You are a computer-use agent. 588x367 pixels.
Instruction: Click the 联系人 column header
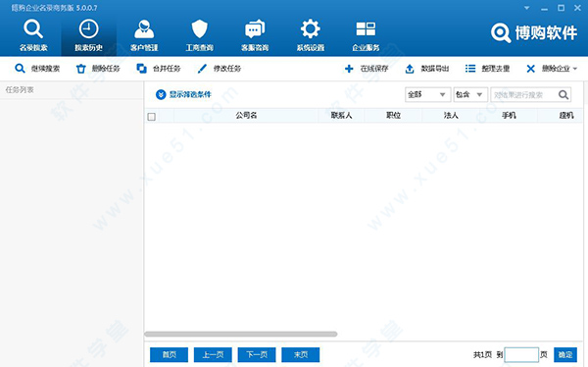pos(341,116)
